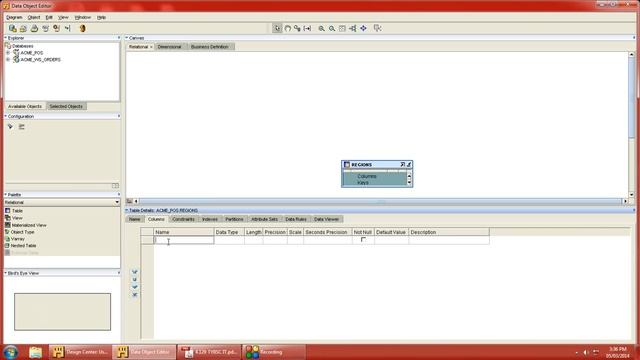
Task: Click the zoom in magnifier
Action: coord(322,28)
